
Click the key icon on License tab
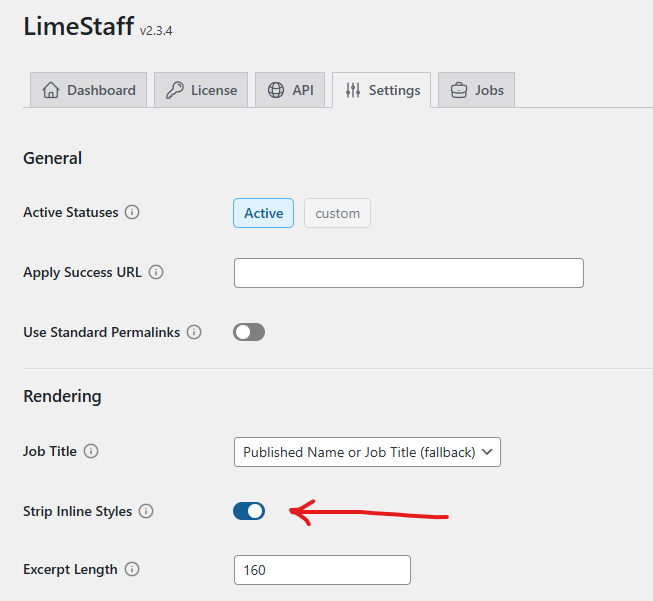click(x=174, y=90)
